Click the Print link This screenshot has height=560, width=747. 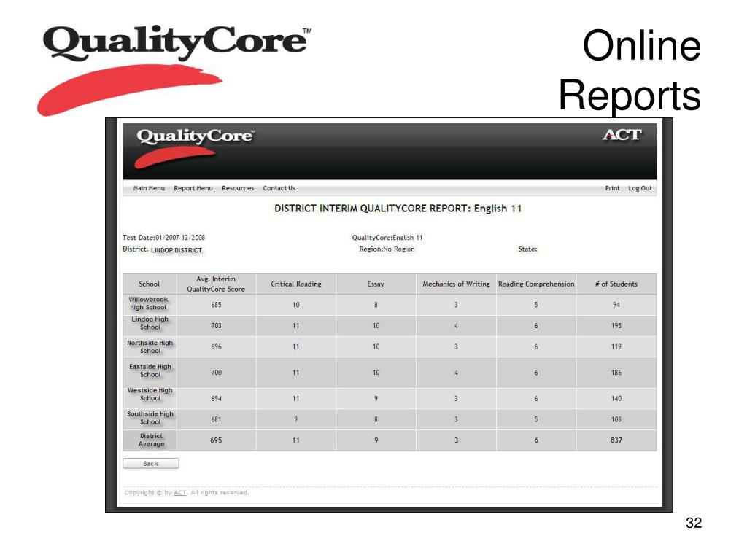pos(612,188)
